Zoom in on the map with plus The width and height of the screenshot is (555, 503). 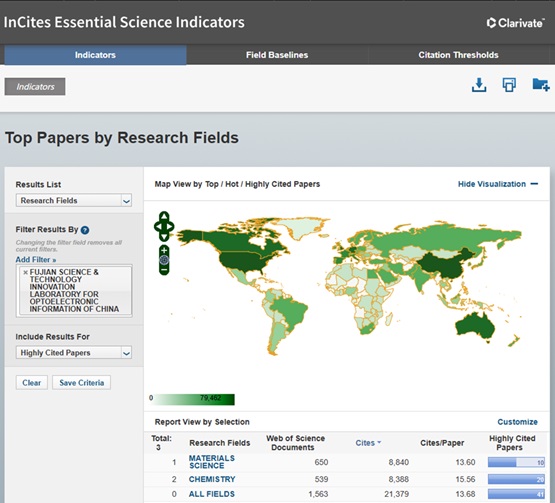[164, 251]
